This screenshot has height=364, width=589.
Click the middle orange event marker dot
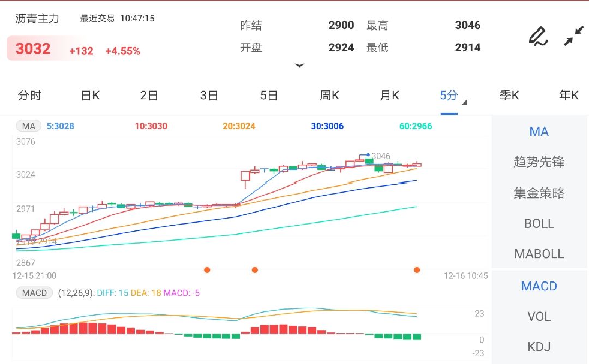pos(255,270)
